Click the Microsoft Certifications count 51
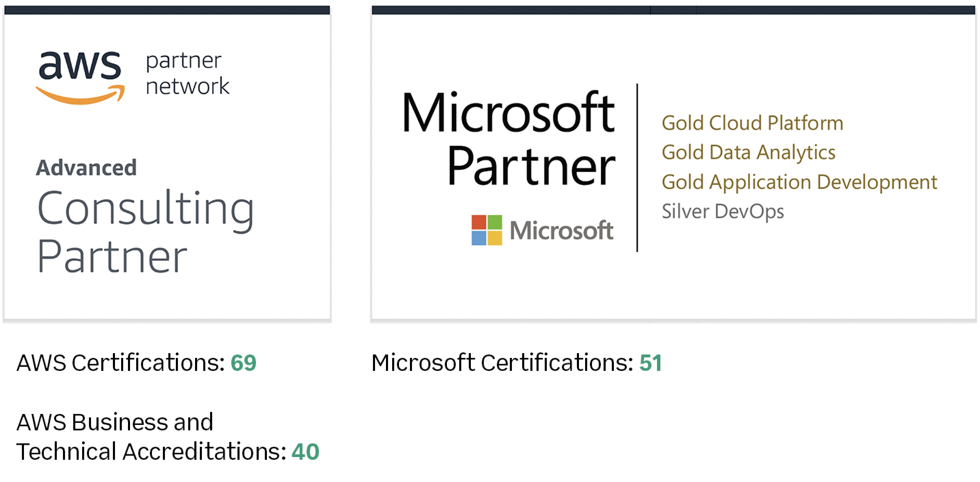The height and width of the screenshot is (482, 980). (650, 363)
